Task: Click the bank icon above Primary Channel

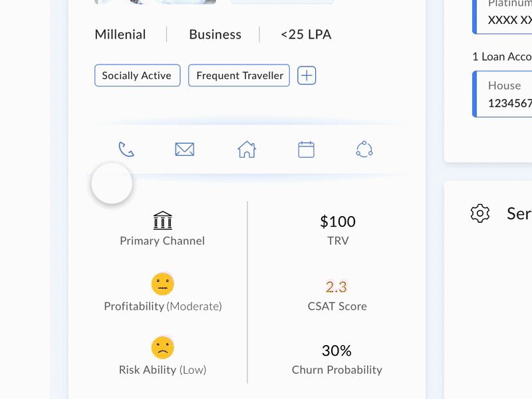Action: click(162, 219)
